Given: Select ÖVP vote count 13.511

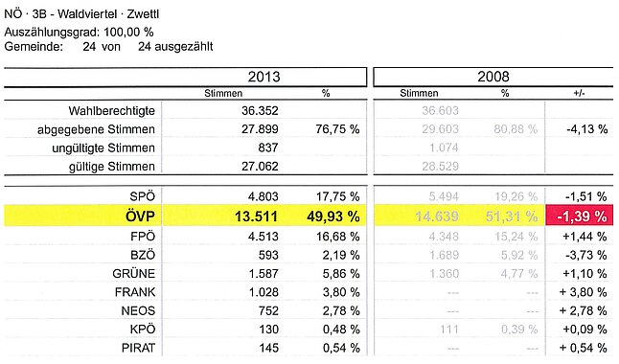Looking at the screenshot, I should 256,216.
